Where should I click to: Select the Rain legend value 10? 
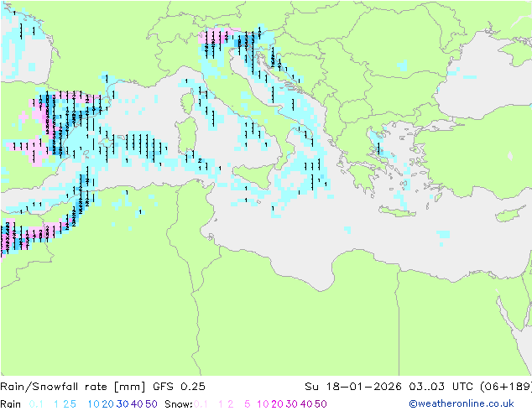coord(94,404)
